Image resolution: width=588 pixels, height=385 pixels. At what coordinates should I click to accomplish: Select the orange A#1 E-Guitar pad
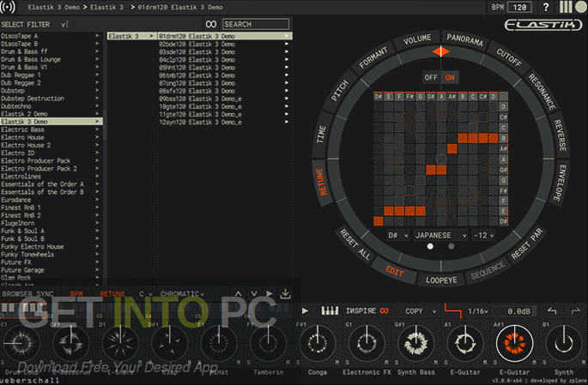coord(514,343)
